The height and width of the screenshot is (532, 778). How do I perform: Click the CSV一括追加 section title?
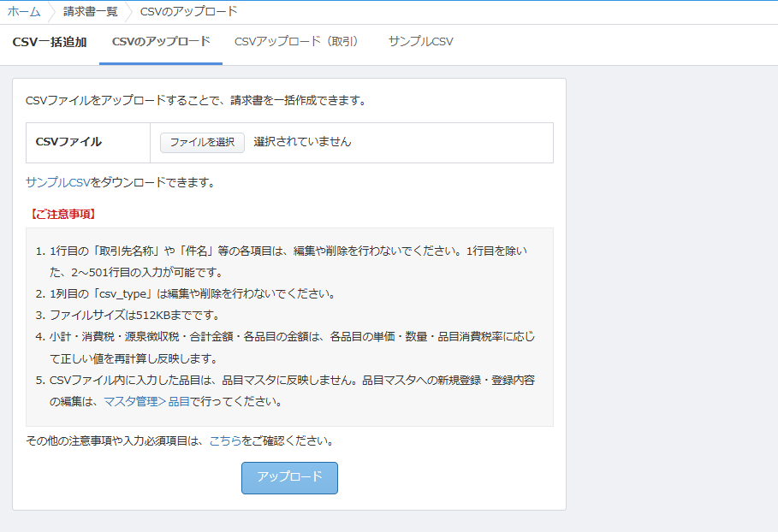pos(49,42)
